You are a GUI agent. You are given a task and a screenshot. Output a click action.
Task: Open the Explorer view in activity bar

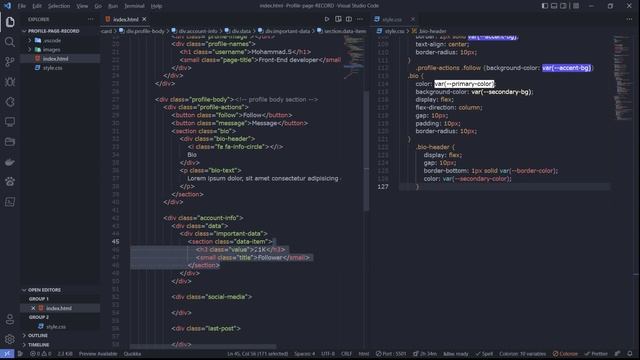(x=10, y=22)
